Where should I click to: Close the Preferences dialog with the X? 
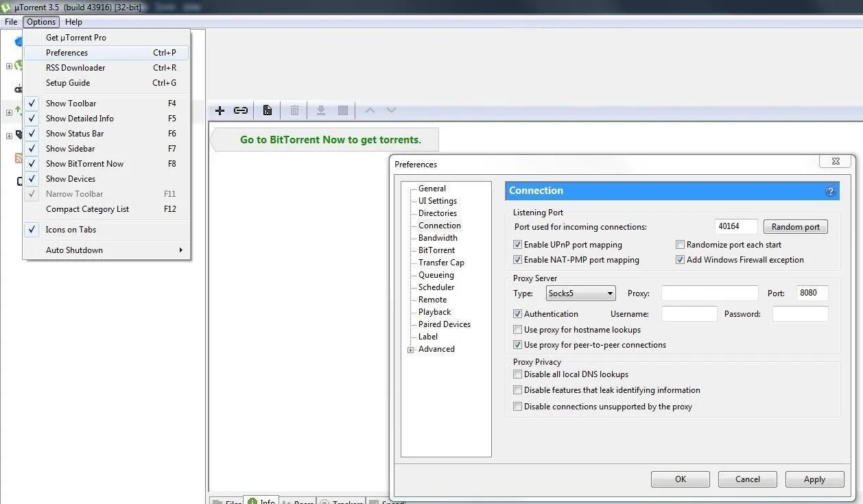[x=836, y=162]
